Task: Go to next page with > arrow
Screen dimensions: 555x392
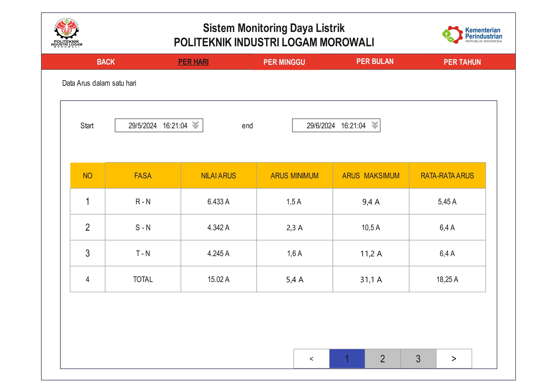Action: coord(454,359)
